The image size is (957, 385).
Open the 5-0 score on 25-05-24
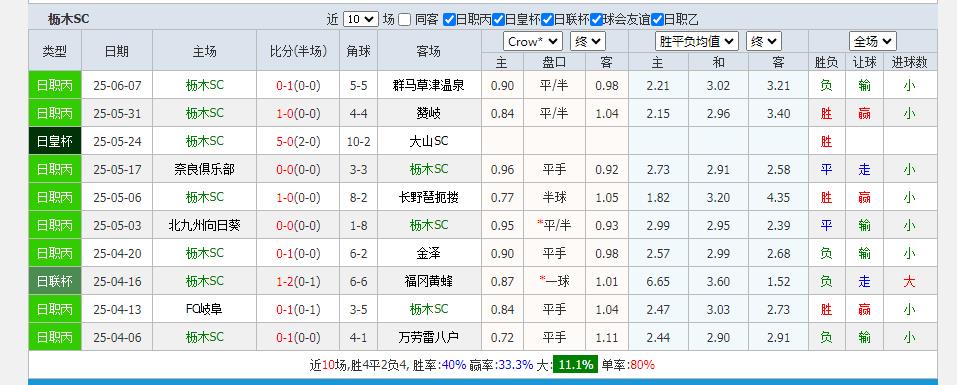[x=284, y=142]
